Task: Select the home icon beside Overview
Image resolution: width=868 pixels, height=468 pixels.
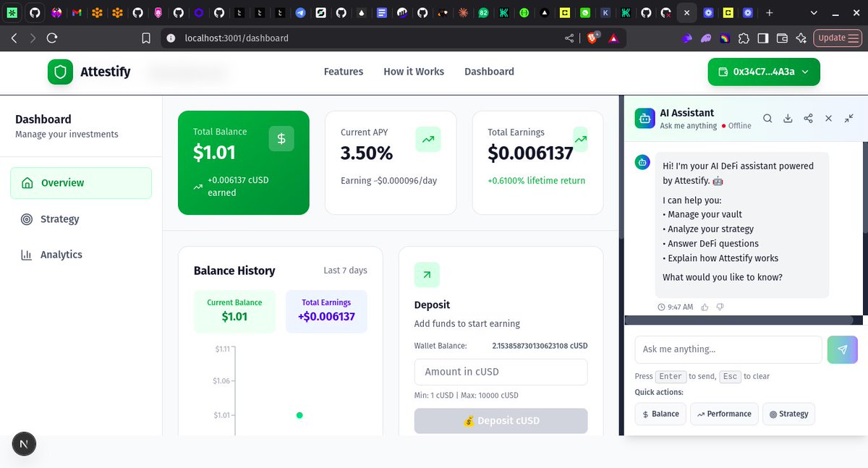Action: point(29,183)
